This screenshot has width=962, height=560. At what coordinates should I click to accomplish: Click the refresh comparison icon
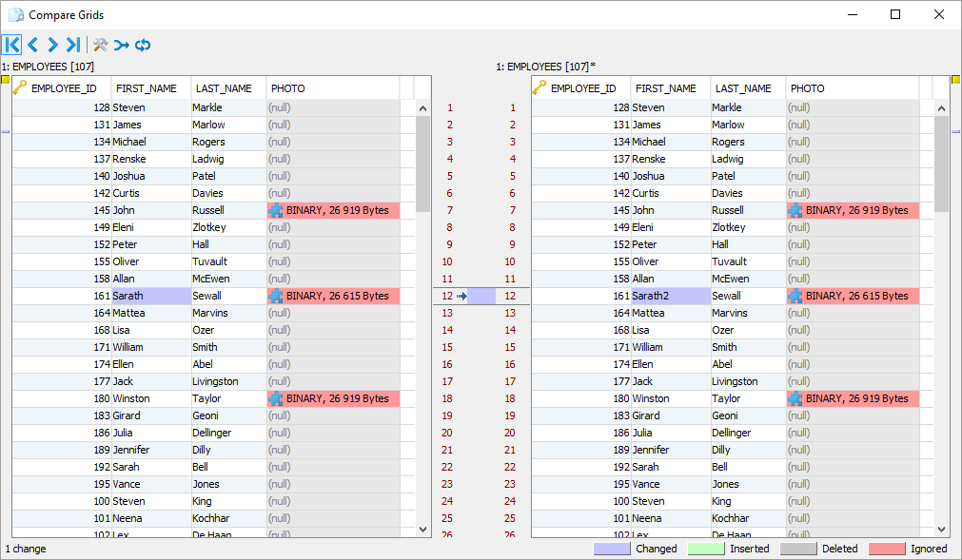[x=143, y=45]
